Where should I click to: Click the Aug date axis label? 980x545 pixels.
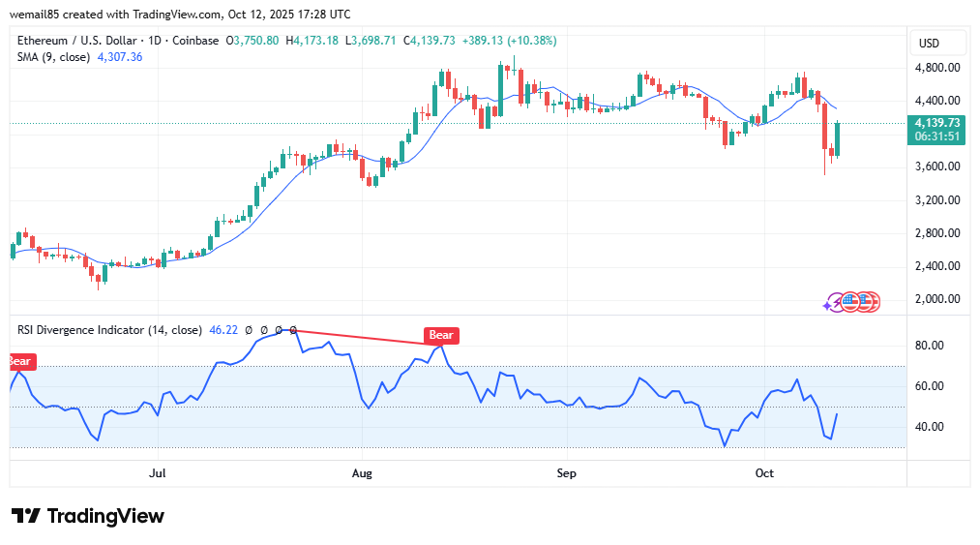tap(362, 473)
